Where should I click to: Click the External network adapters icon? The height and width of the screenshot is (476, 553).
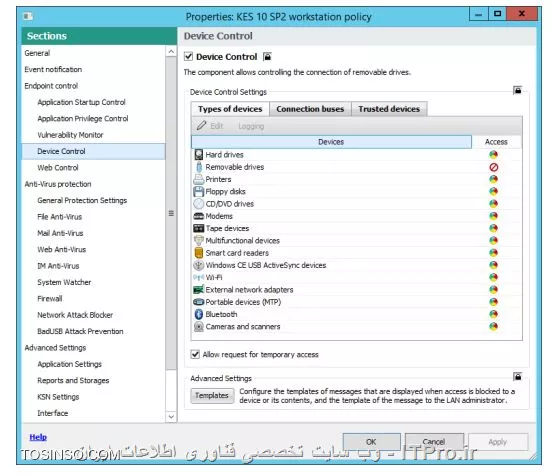(199, 289)
